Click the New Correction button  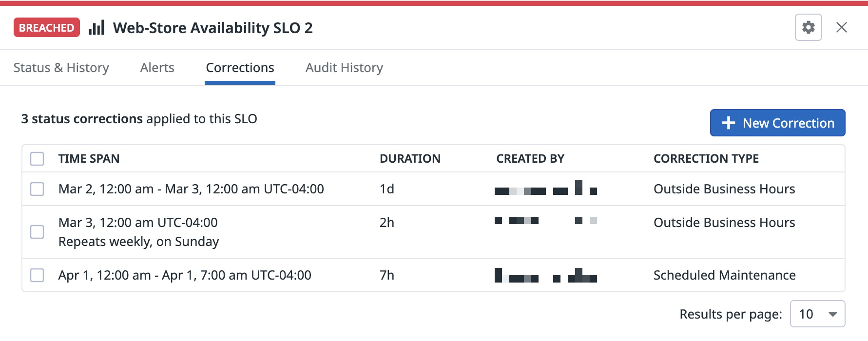pos(777,123)
